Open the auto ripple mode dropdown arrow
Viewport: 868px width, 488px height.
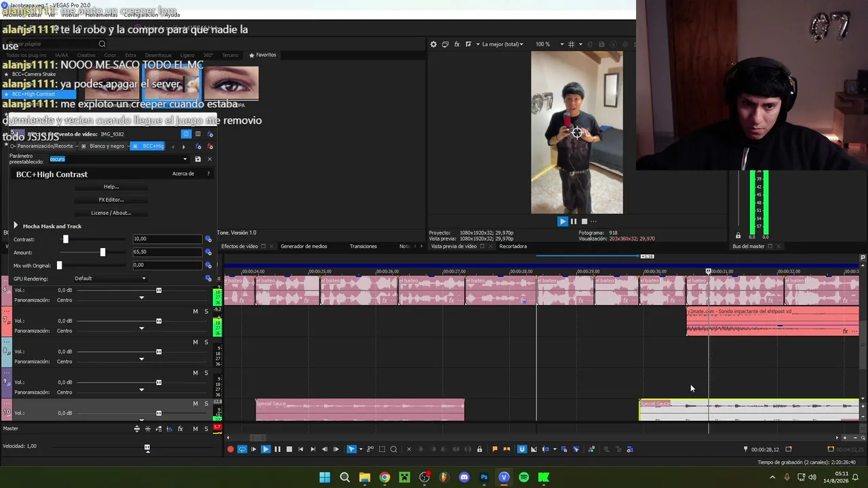point(555,449)
